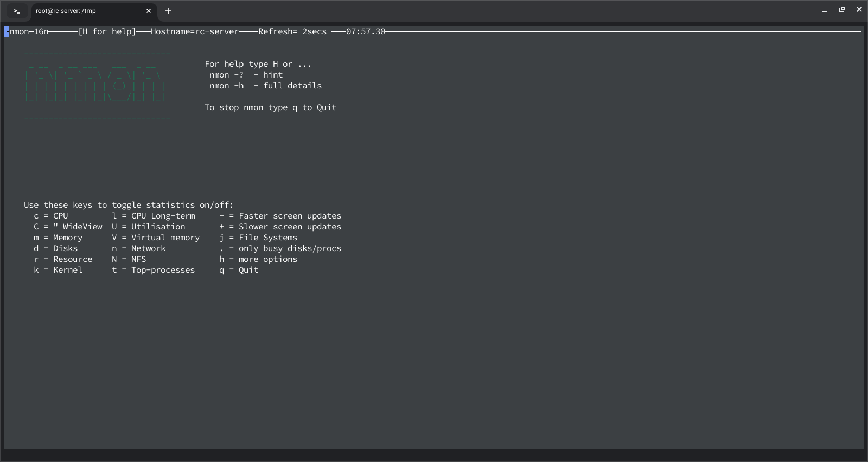
Task: Close the root@rc-server: /tmp tab
Action: (x=149, y=11)
